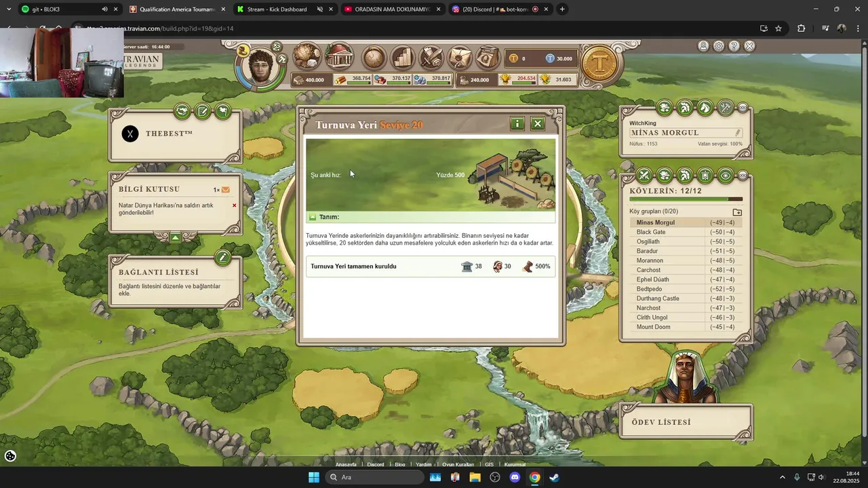
Task: Click coordinates of Cirith Ungol
Action: click(722, 317)
